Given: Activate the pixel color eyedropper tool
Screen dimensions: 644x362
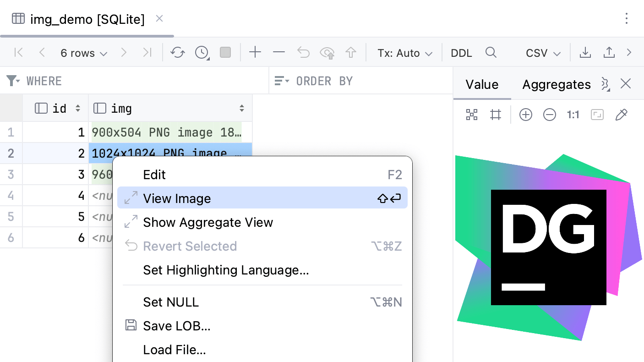Looking at the screenshot, I should point(621,115).
